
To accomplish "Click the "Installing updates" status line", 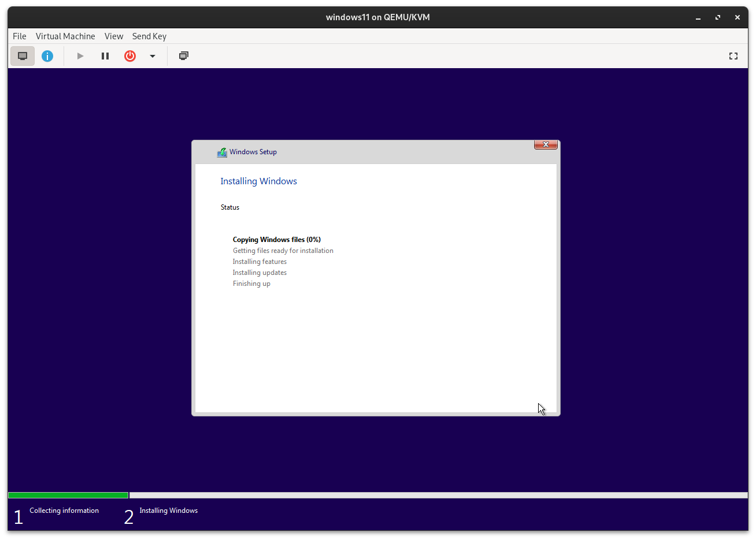I will tap(260, 273).
